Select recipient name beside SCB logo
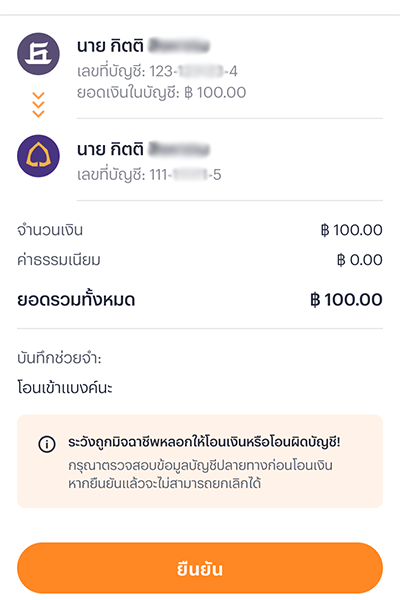The width and height of the screenshot is (400, 600). click(144, 149)
